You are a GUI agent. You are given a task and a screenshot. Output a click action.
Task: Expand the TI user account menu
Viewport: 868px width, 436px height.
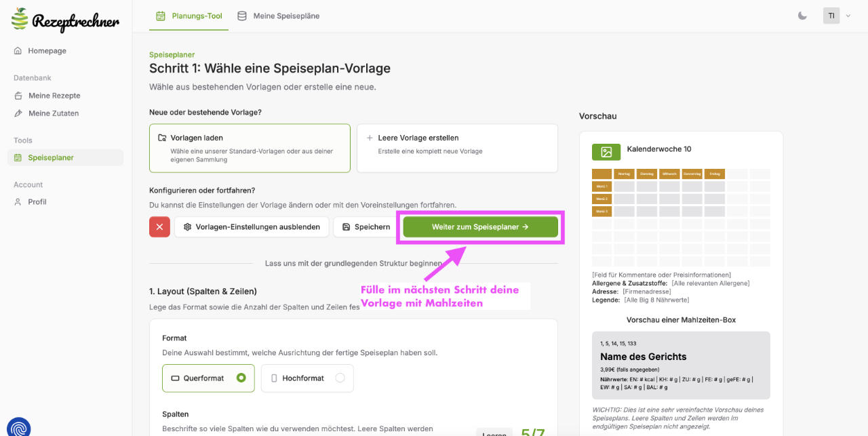tap(837, 16)
